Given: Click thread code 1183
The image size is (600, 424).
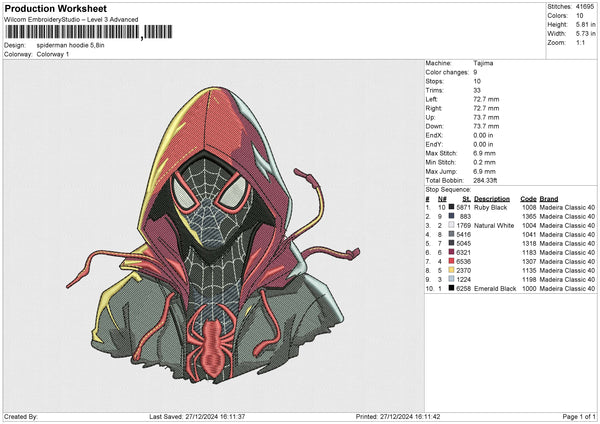Looking at the screenshot, I should [x=529, y=252].
